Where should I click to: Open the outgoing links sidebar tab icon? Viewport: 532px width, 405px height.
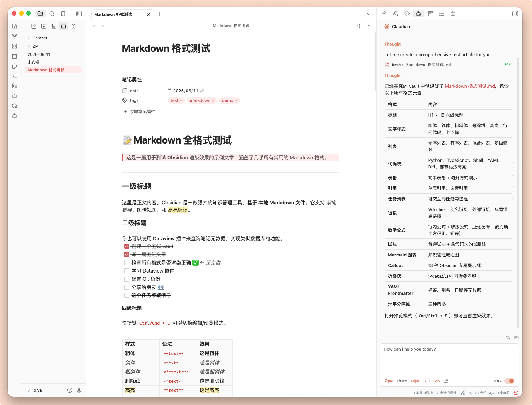[396, 14]
